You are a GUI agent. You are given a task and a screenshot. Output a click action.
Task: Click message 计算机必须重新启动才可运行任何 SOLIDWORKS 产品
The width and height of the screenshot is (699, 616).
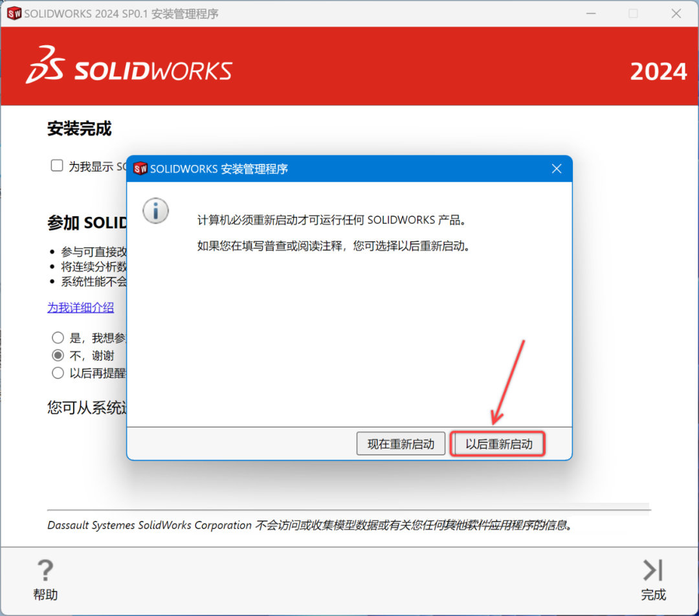[332, 220]
